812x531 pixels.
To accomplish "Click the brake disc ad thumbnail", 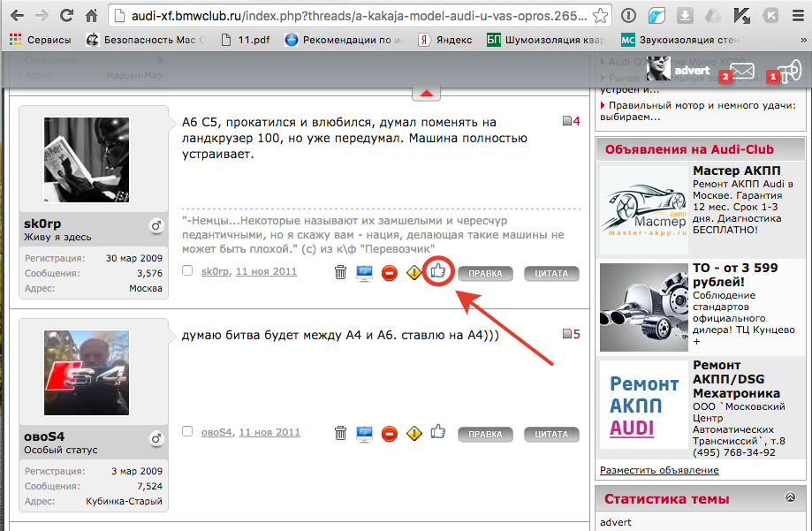I will (x=644, y=307).
